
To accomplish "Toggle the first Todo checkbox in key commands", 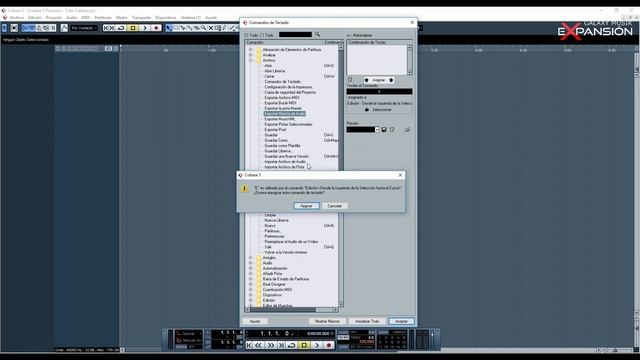I will tap(246, 35).
